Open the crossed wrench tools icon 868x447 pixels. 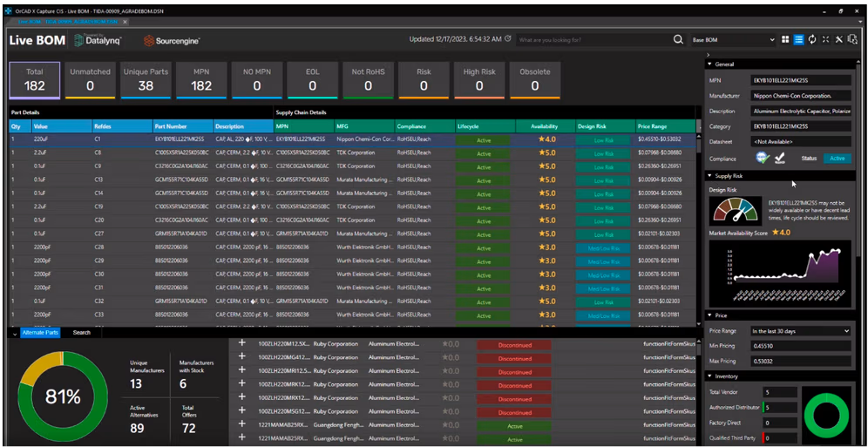pos(838,39)
